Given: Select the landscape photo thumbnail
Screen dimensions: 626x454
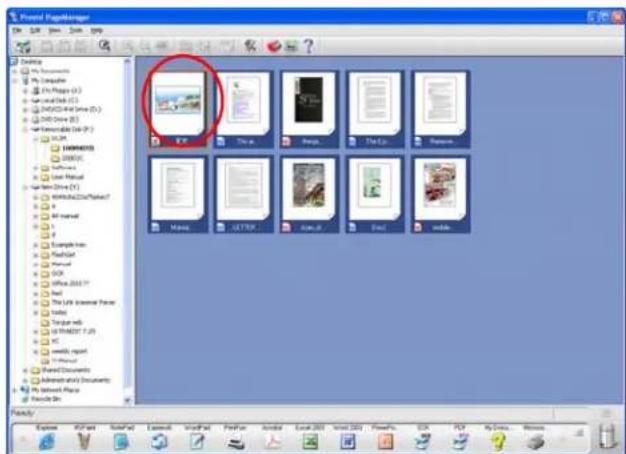Looking at the screenshot, I should [x=178, y=109].
